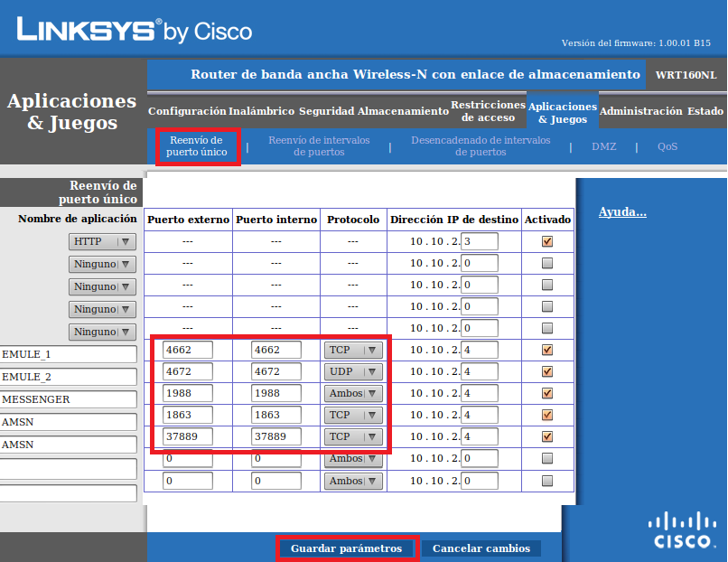Click external port field showing 37889
Viewport: 728px width, 562px height.
pyautogui.click(x=188, y=436)
